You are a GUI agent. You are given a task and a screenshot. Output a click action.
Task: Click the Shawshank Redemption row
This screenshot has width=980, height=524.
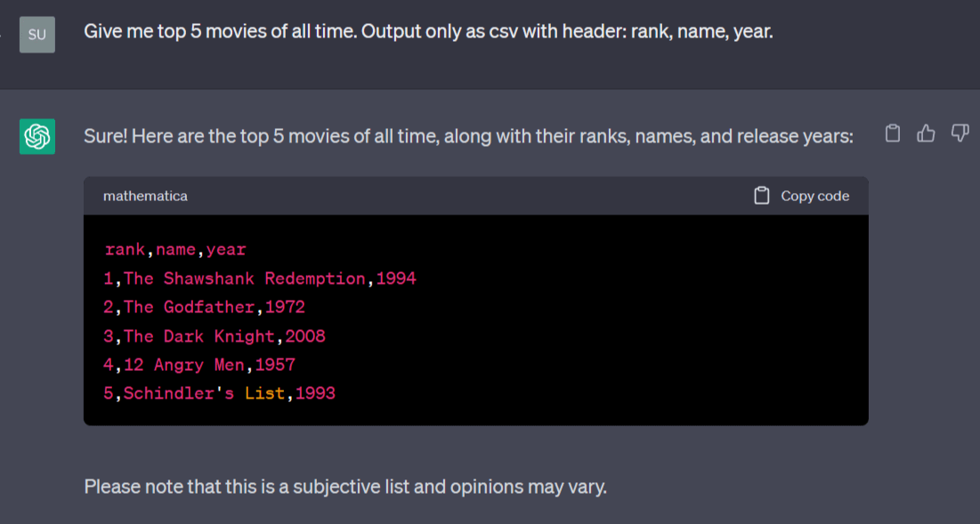click(x=260, y=278)
